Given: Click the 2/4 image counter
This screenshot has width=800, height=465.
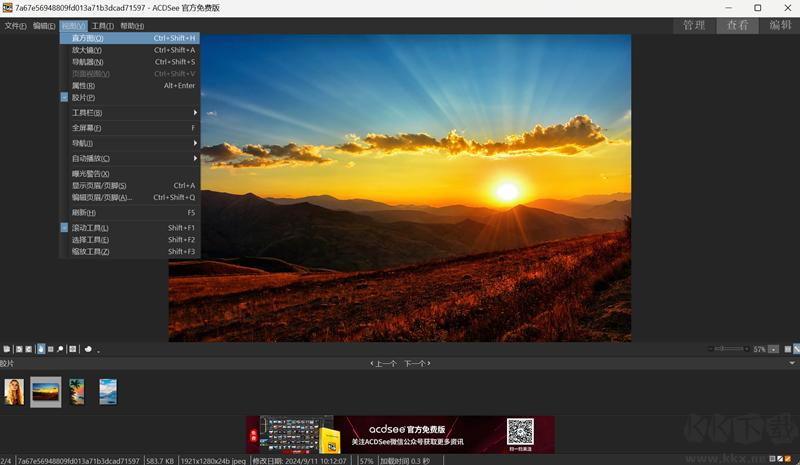Looking at the screenshot, I should 6,460.
